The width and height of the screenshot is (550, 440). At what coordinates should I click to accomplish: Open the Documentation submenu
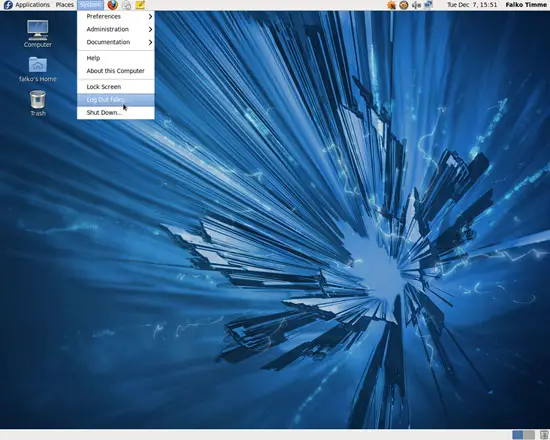pos(116,42)
